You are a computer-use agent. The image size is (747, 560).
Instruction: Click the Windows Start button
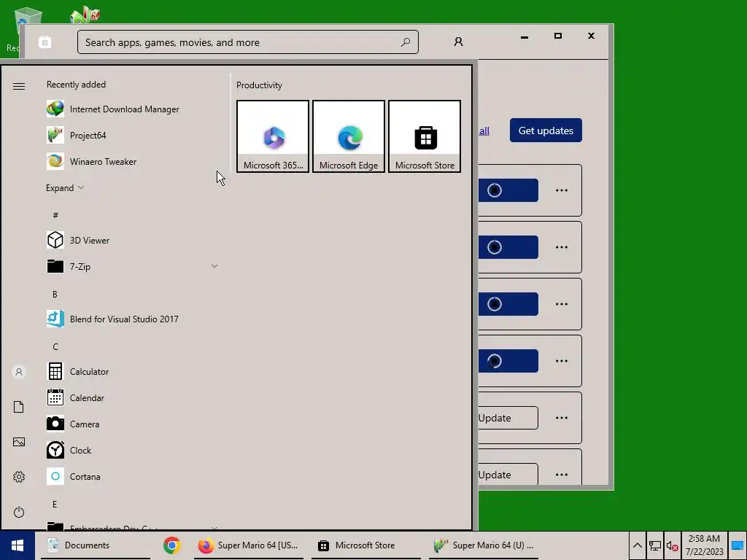point(18,545)
